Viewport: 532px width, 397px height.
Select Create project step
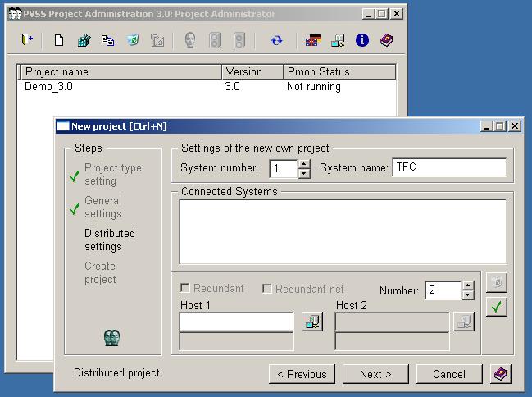pos(101,272)
